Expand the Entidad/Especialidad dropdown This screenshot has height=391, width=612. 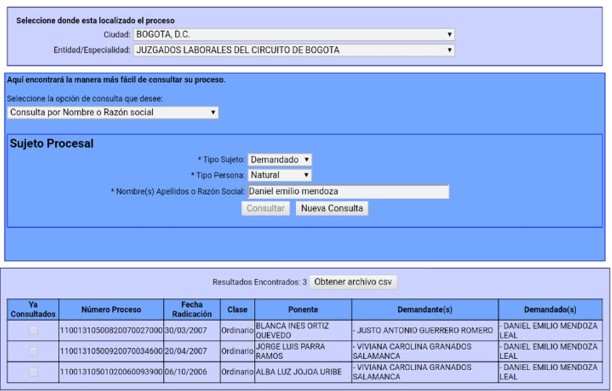(294, 50)
